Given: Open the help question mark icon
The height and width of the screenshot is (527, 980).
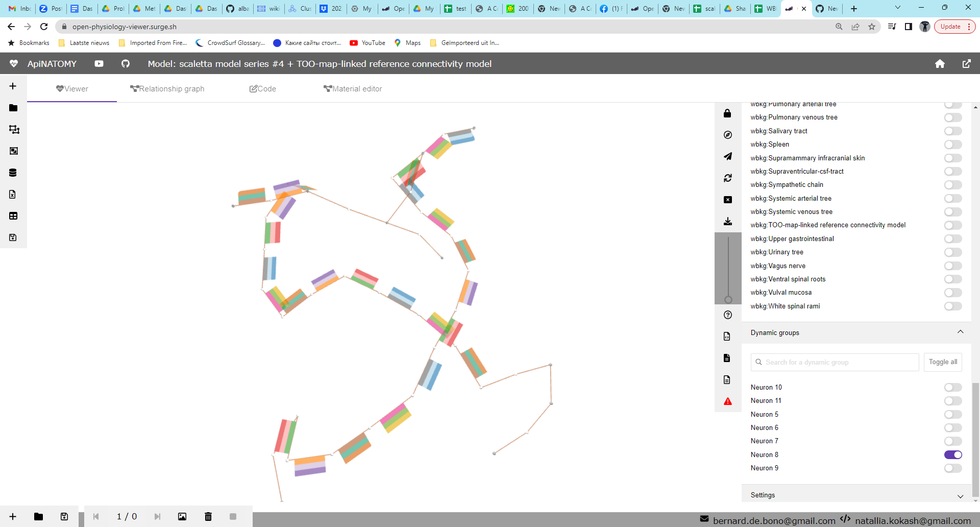Looking at the screenshot, I should click(728, 315).
